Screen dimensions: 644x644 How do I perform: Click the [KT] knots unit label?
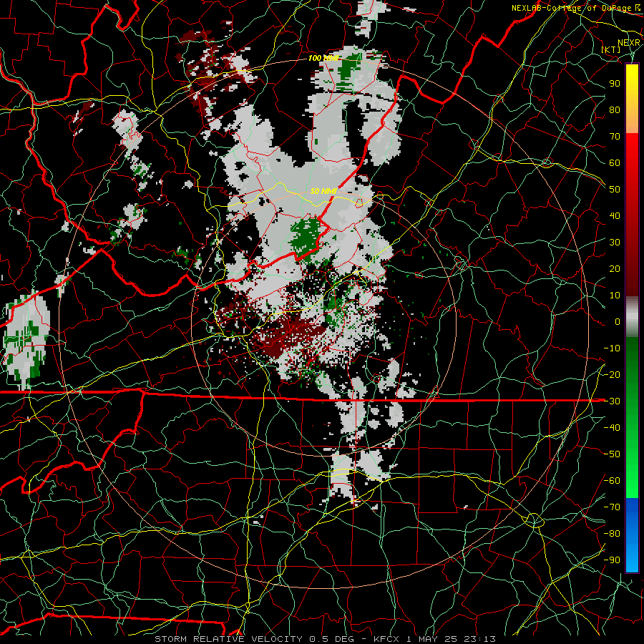click(611, 49)
